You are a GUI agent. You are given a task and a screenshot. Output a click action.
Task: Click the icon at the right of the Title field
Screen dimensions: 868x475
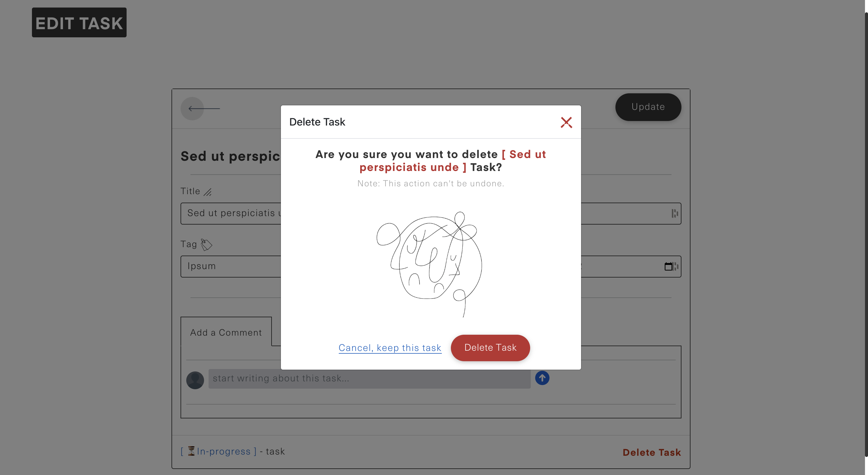pyautogui.click(x=674, y=213)
